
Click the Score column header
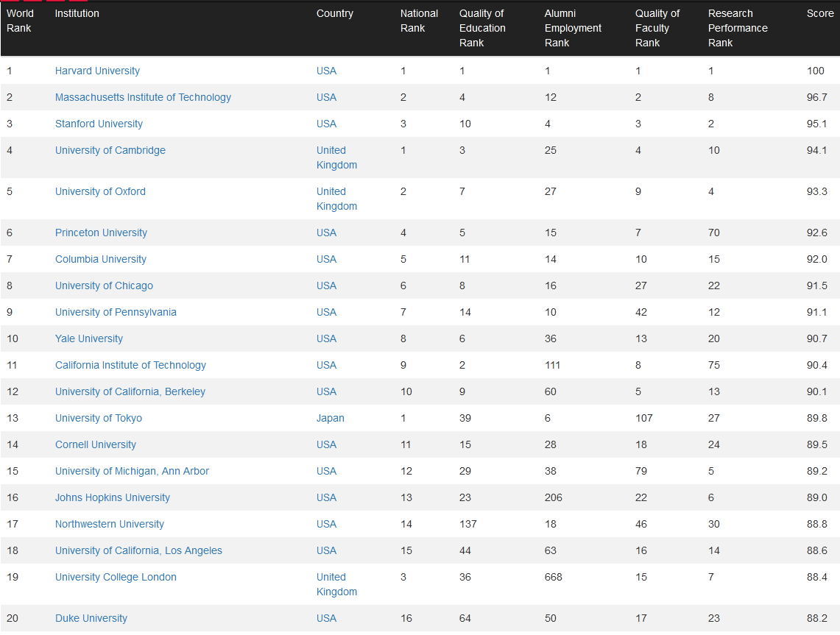click(820, 13)
